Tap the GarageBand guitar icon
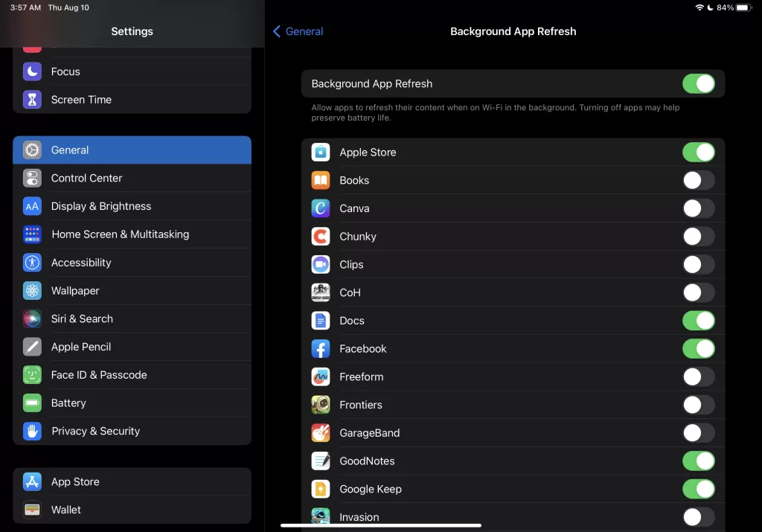 [x=321, y=433]
